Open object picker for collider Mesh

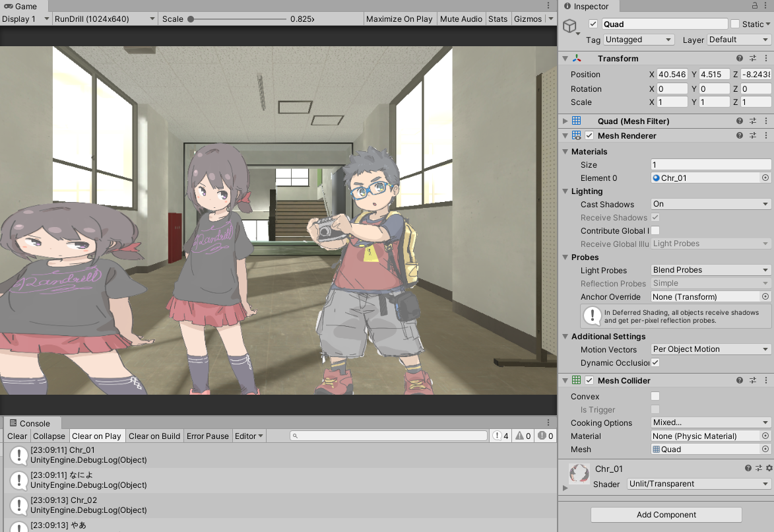pos(765,449)
